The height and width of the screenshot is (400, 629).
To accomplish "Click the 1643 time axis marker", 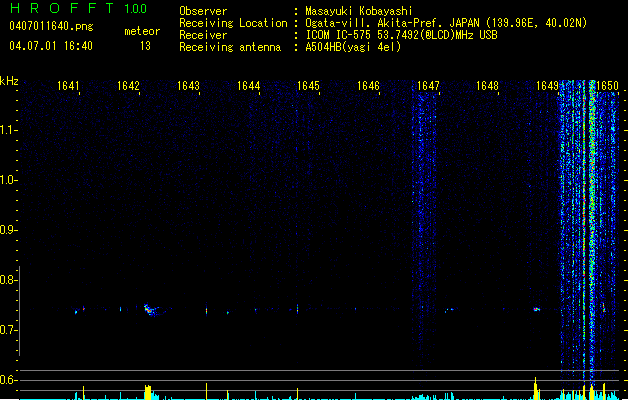I will click(x=188, y=86).
